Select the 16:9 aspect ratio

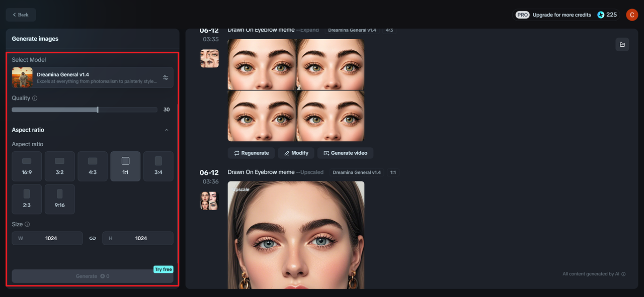27,166
